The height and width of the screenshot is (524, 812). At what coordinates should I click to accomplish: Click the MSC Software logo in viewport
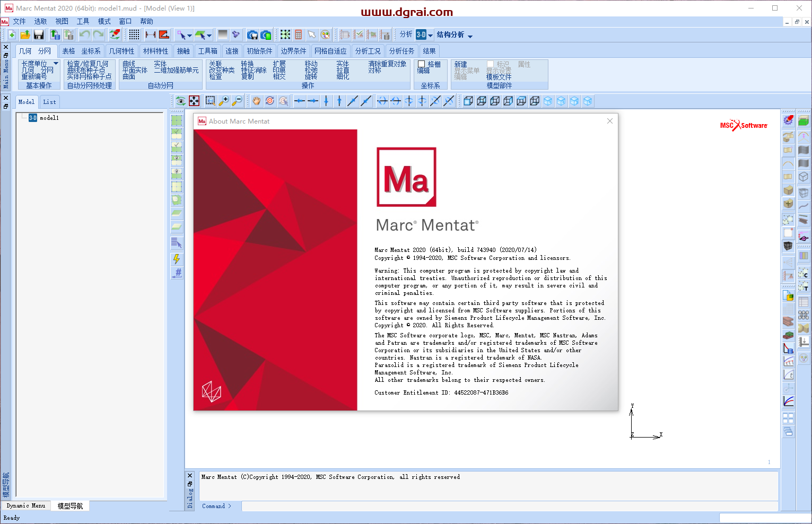[x=744, y=125]
